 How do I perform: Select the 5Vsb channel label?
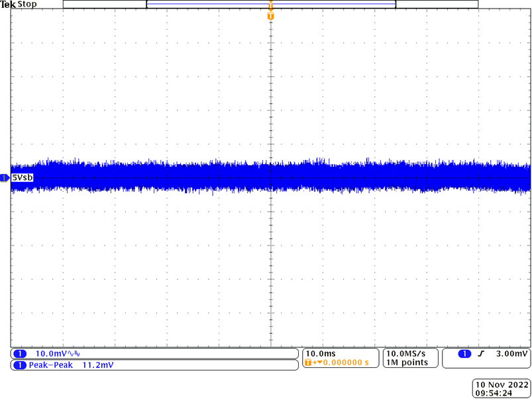[x=23, y=177]
